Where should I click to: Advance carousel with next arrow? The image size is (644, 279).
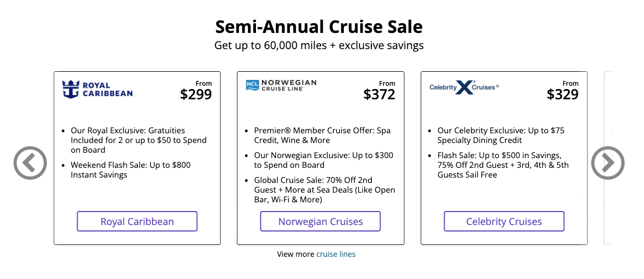[x=608, y=163]
